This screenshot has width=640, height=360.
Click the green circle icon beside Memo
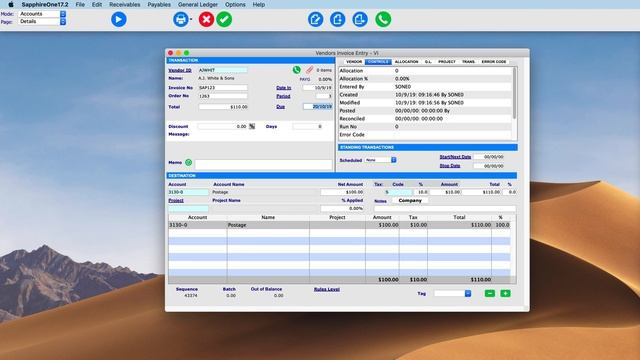[x=189, y=162]
